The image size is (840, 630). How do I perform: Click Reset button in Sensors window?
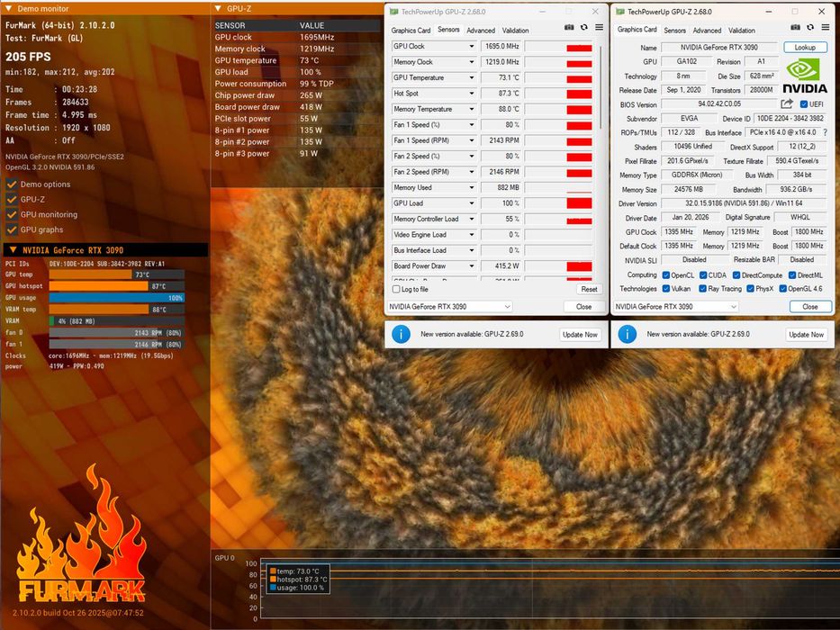[x=590, y=289]
